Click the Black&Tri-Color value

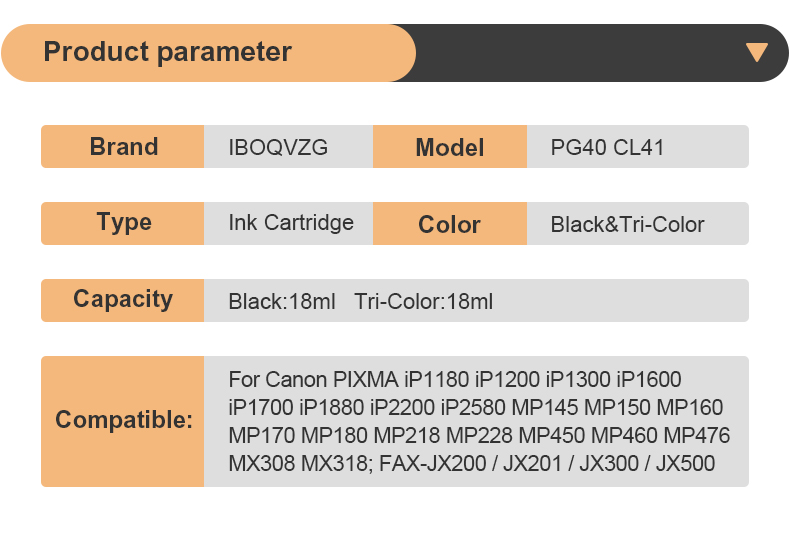coord(627,225)
